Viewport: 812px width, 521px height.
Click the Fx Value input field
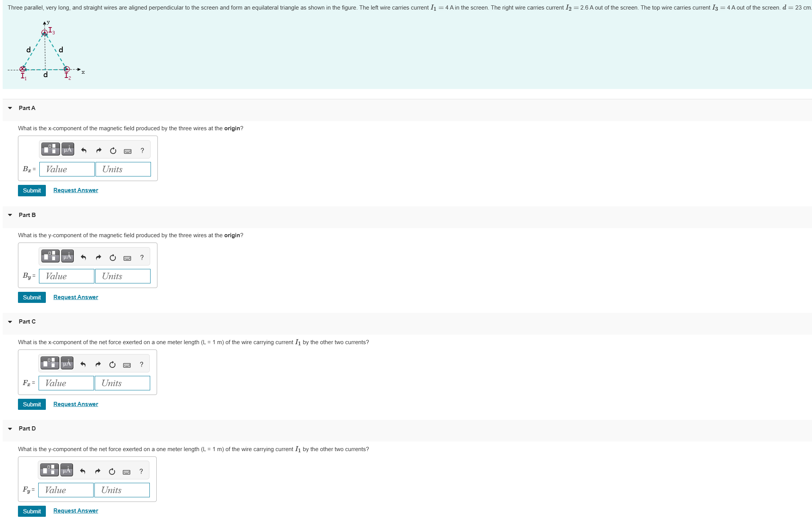66,383
